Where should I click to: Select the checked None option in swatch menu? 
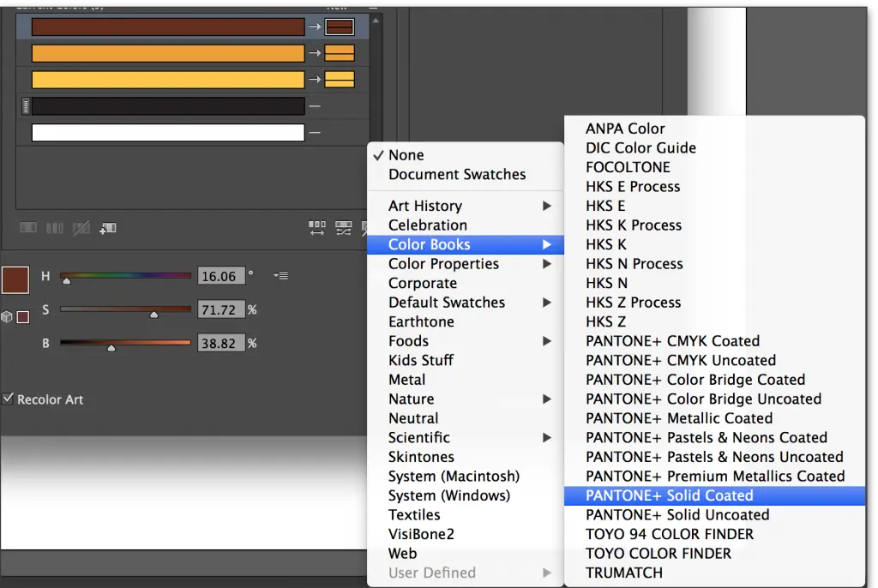pyautogui.click(x=406, y=155)
